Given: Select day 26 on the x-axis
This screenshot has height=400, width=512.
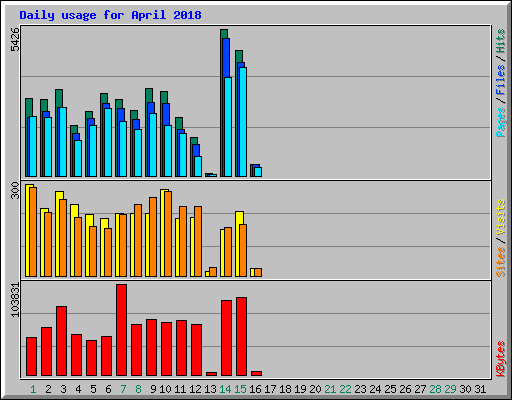Looking at the screenshot, I should [x=405, y=389].
